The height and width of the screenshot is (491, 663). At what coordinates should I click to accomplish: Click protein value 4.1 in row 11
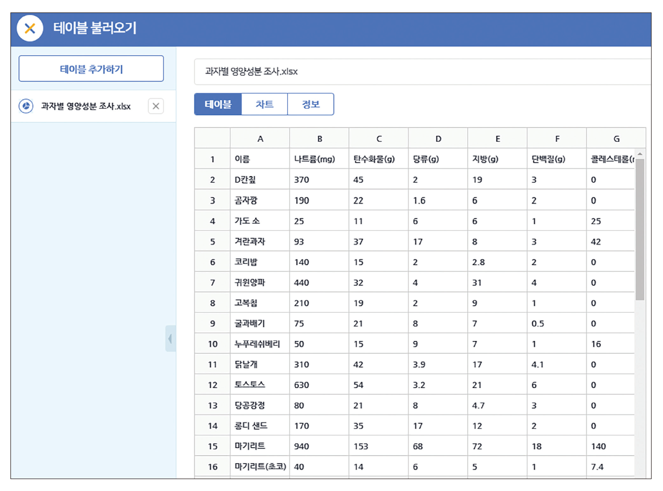(557, 364)
